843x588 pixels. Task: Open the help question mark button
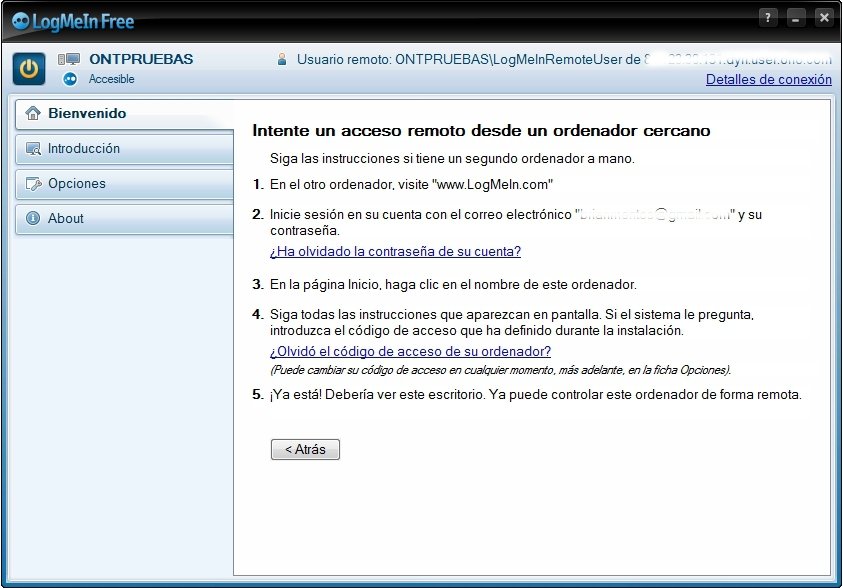(768, 17)
